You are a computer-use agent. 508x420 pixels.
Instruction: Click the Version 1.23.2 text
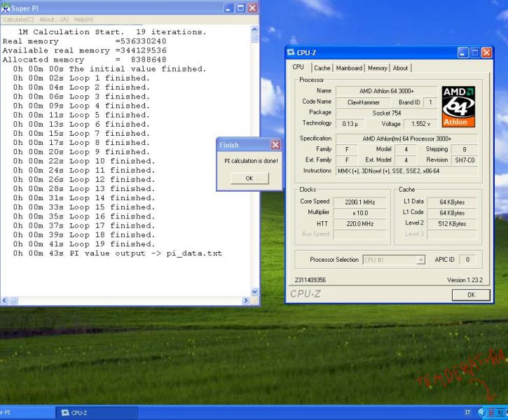465,280
